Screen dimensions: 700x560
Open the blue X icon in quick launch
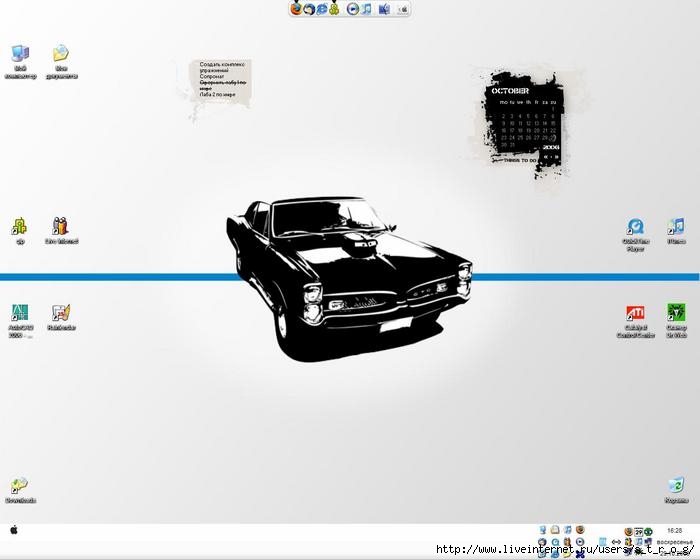(580, 554)
